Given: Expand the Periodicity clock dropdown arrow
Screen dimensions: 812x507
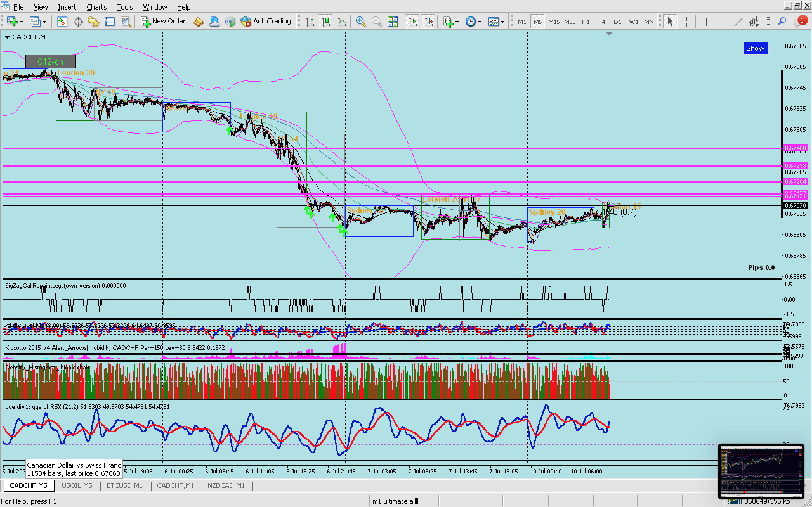Looking at the screenshot, I should (x=480, y=22).
